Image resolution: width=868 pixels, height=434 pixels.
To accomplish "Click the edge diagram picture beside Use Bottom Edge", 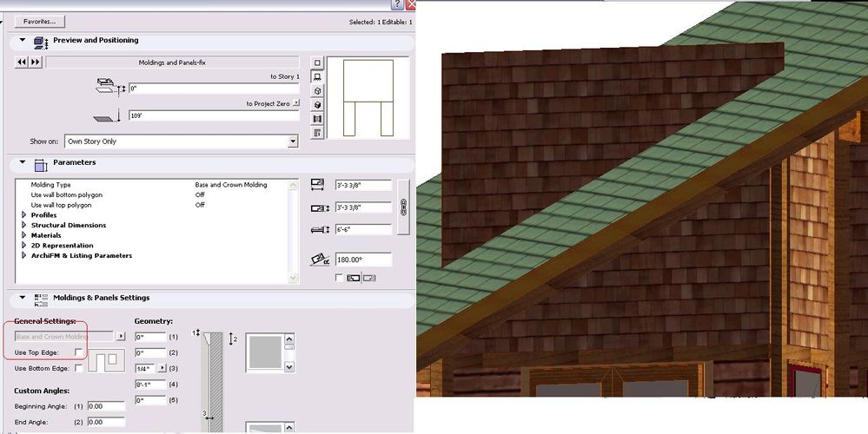I will [x=107, y=361].
